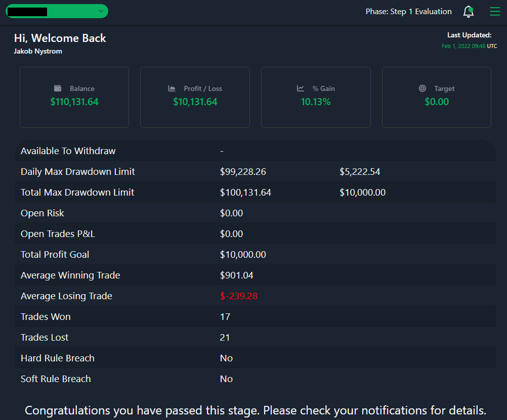Select the Trades Won label
507x420 pixels.
click(x=46, y=316)
